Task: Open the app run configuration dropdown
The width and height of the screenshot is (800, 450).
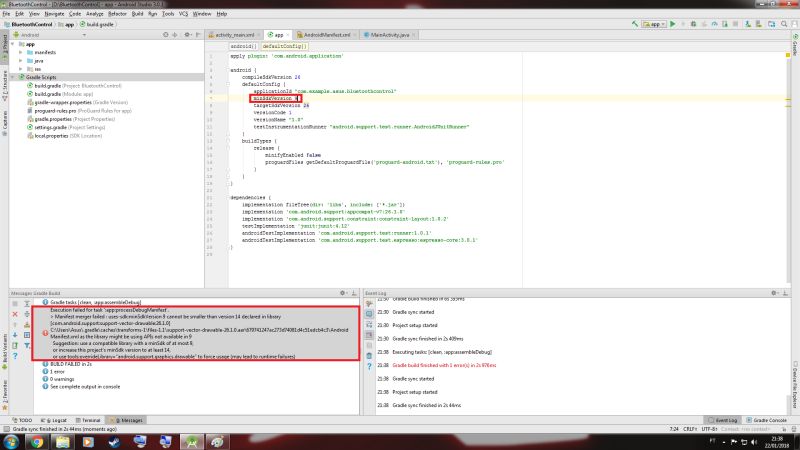Action: pos(654,24)
